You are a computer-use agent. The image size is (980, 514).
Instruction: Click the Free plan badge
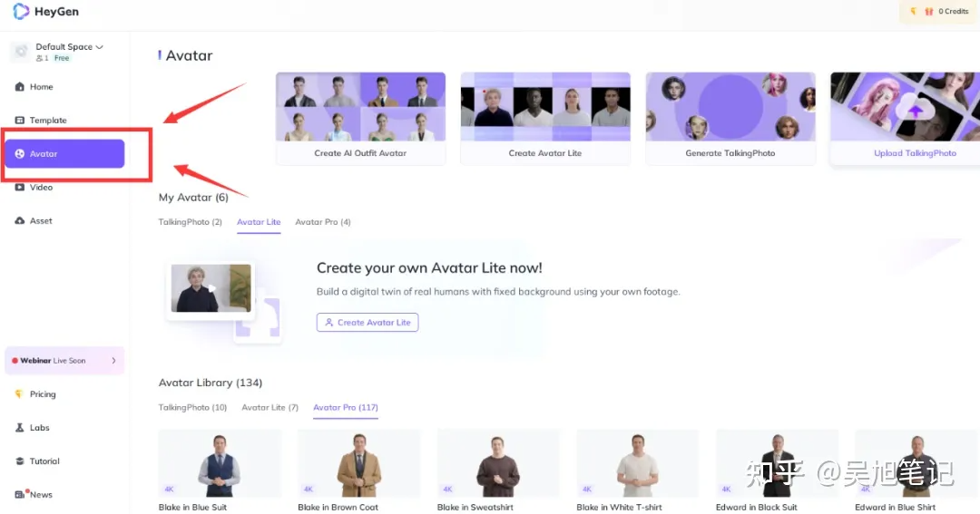[x=62, y=58]
